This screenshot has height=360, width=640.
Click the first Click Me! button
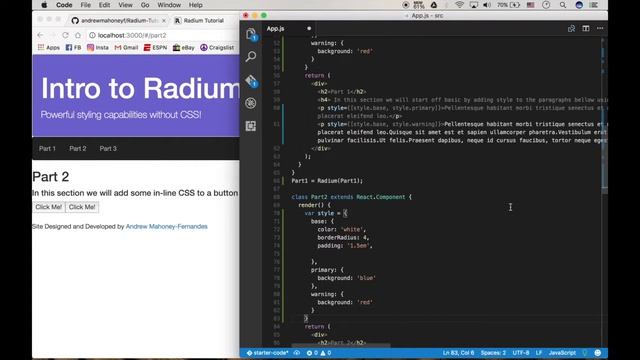pyautogui.click(x=49, y=207)
